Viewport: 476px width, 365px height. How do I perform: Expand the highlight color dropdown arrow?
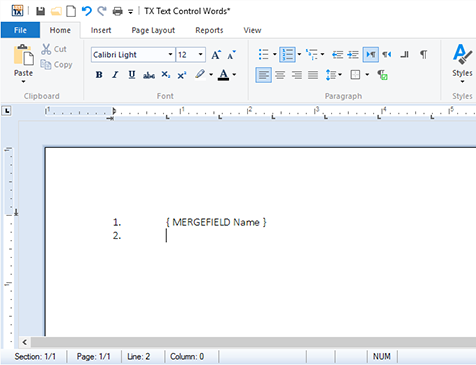[211, 75]
